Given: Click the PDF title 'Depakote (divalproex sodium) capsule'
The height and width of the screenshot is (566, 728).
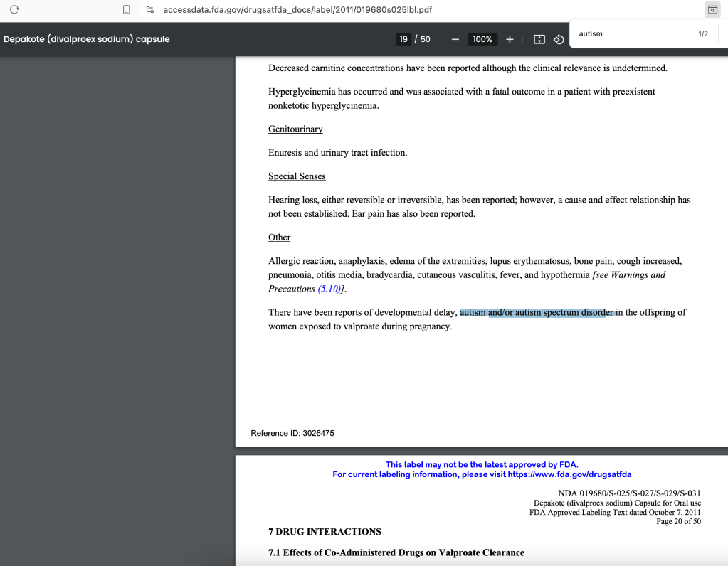Looking at the screenshot, I should [x=87, y=39].
